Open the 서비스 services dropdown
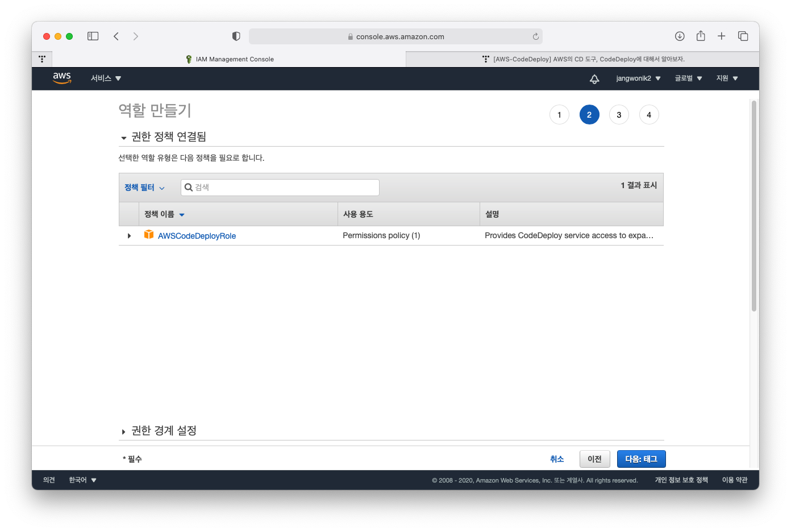Screen dimensions: 791x532 pyautogui.click(x=106, y=78)
